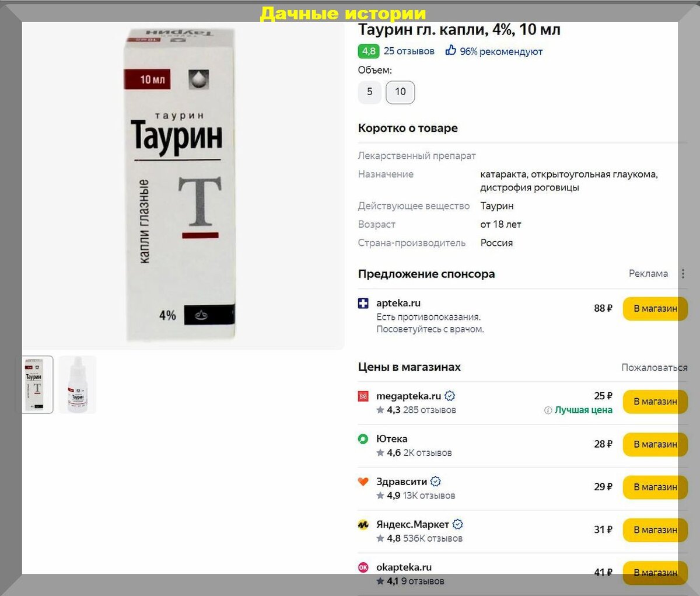Click the Яндекс.Маркет yellow logo icon
The width and height of the screenshot is (700, 596).
click(x=363, y=524)
